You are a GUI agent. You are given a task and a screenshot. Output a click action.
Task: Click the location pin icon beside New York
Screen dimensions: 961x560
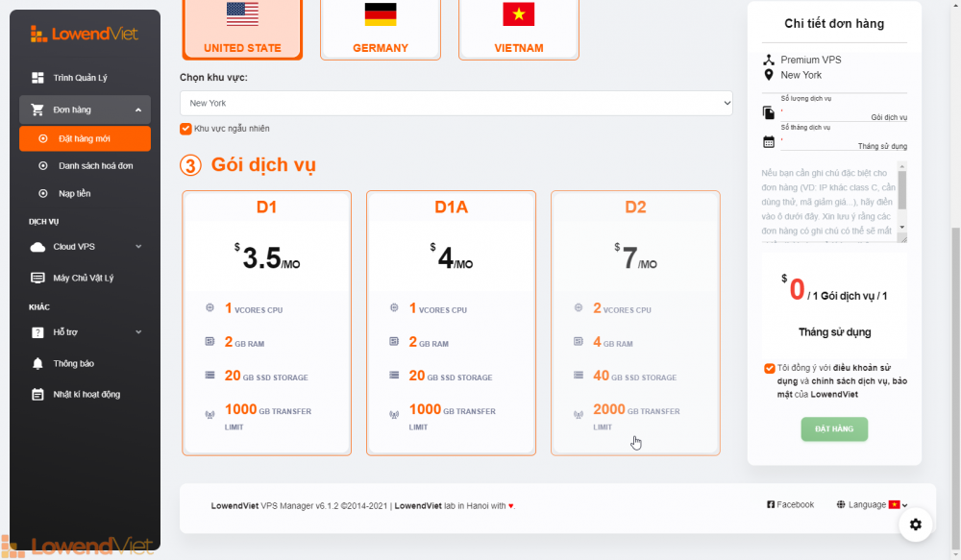[x=769, y=75]
